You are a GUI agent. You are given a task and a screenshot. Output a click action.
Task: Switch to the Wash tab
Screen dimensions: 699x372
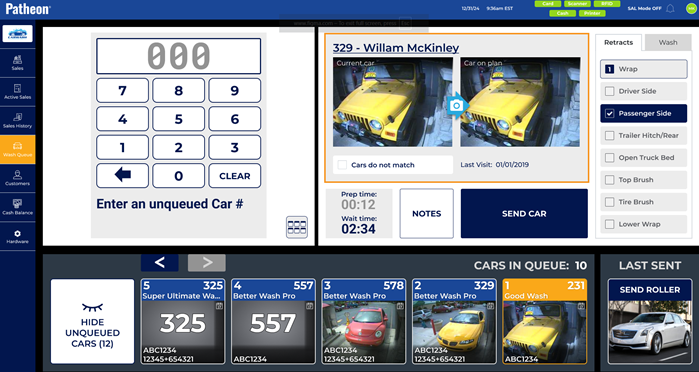[x=668, y=42]
